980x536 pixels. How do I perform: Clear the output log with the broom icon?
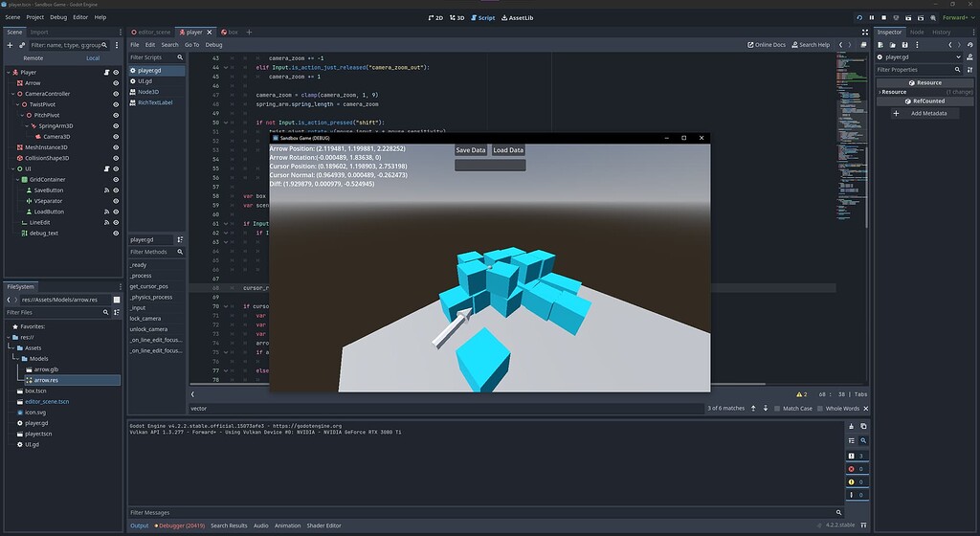(x=851, y=426)
